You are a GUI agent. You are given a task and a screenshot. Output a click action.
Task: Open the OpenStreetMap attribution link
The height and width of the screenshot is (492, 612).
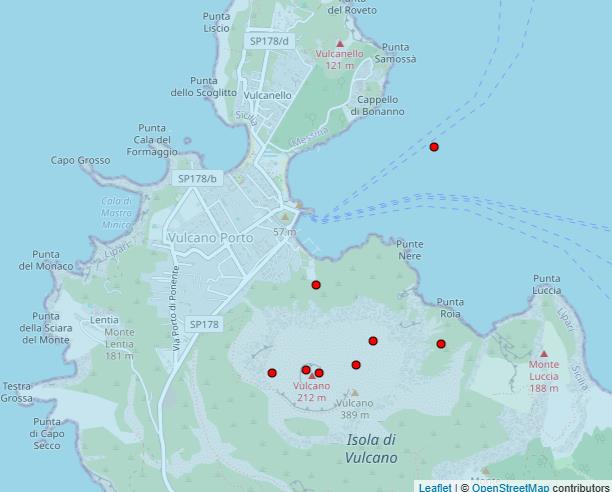509,487
